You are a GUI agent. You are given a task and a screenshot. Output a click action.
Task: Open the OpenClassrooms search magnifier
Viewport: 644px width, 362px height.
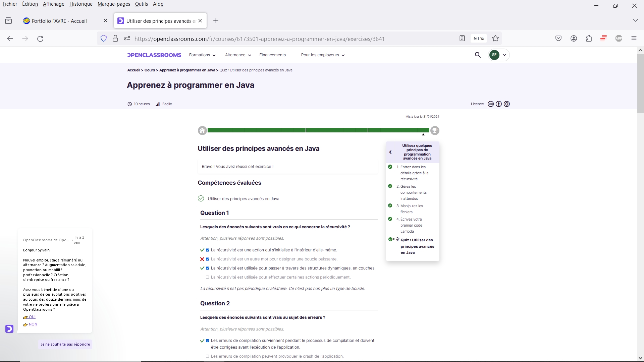(x=478, y=55)
